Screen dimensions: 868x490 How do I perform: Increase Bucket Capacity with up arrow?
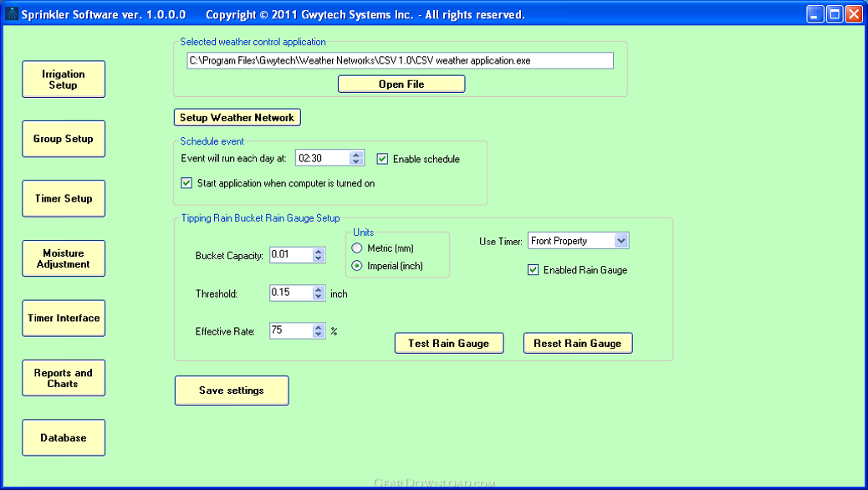[x=319, y=252]
